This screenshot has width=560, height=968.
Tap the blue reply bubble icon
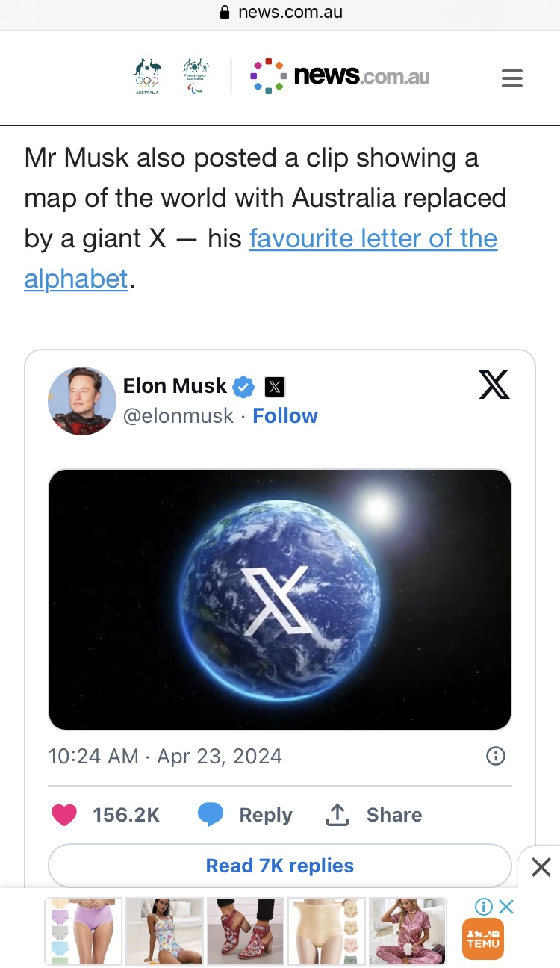[211, 815]
